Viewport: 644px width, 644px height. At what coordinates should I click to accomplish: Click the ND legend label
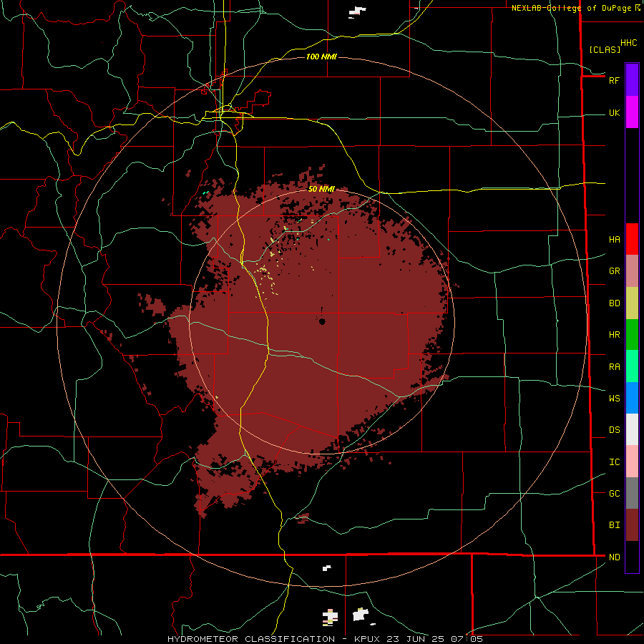pos(614,557)
